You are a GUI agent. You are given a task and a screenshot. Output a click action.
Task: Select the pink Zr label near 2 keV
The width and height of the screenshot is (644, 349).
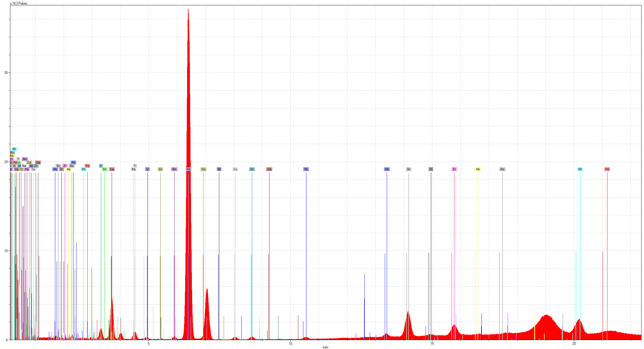[x=65, y=166]
